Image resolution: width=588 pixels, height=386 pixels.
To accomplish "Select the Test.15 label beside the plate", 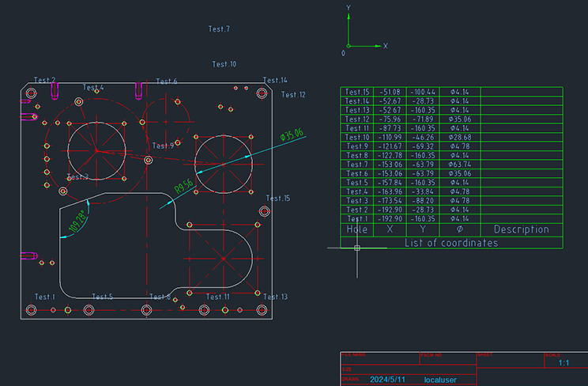I will click(x=278, y=199).
